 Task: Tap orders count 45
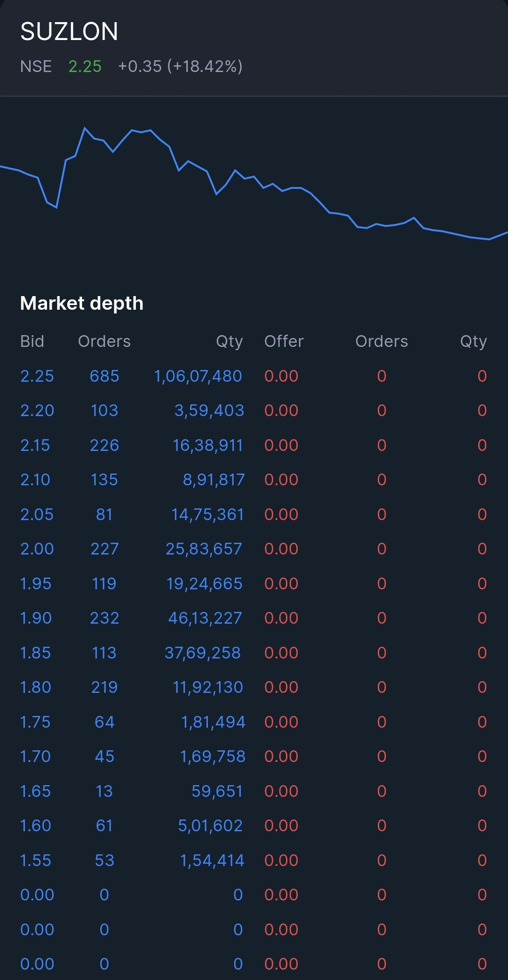[x=104, y=756]
